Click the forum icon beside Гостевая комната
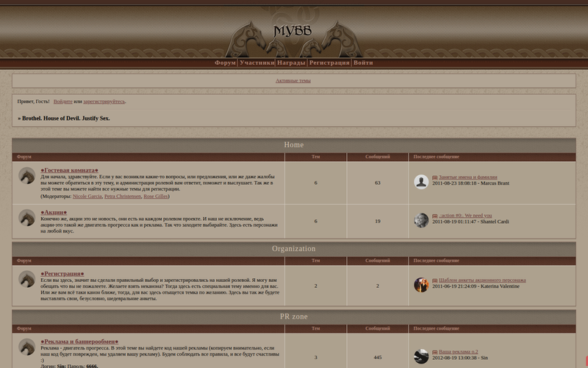The width and height of the screenshot is (588, 368). (27, 176)
